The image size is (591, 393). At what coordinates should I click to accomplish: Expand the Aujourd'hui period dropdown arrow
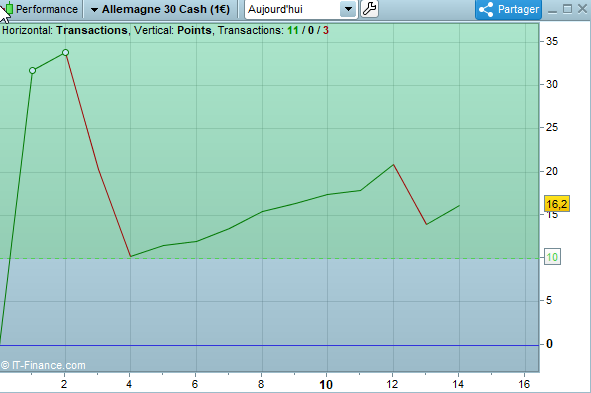[x=348, y=9]
